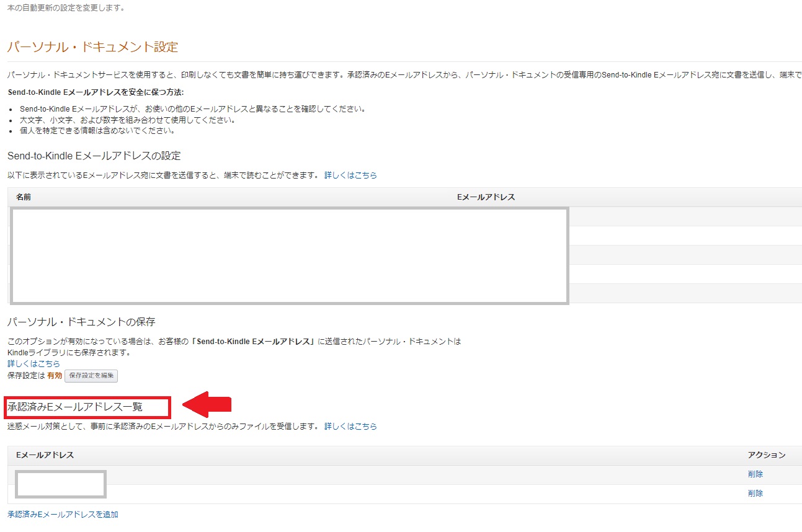Open 詳しくはこちら link in approved email section
The height and width of the screenshot is (532, 802).
coord(350,427)
